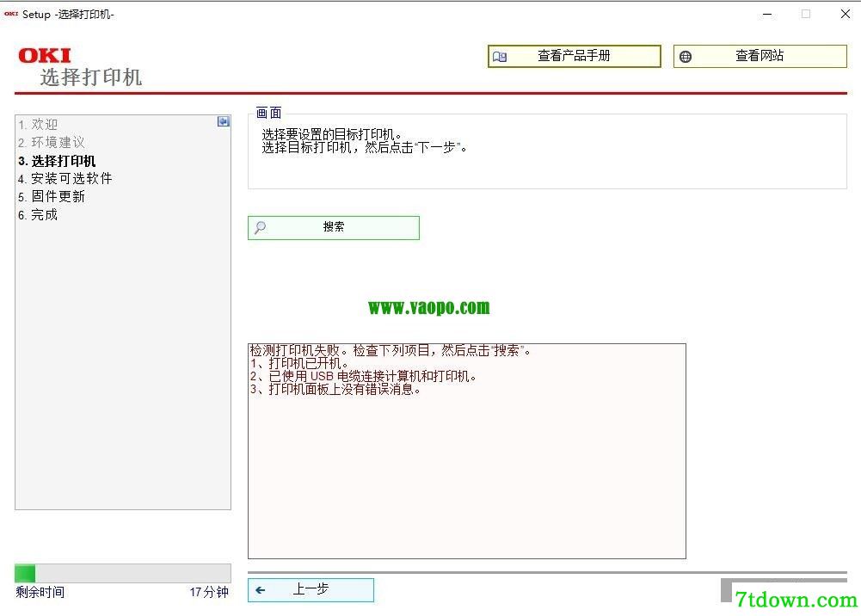Click the 剩余时间 label
The width and height of the screenshot is (861, 616).
40,593
